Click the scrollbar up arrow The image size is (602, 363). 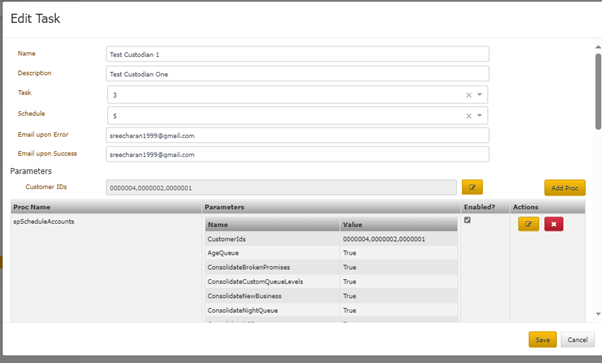(x=598, y=47)
